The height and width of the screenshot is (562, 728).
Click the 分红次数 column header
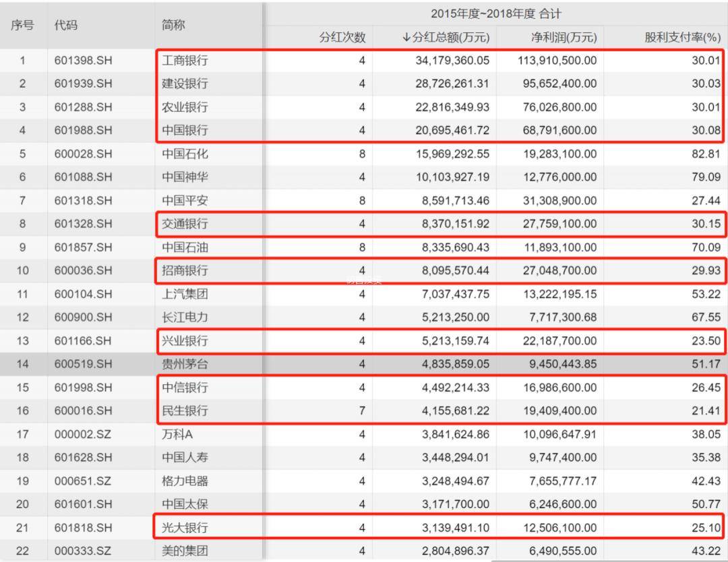342,37
